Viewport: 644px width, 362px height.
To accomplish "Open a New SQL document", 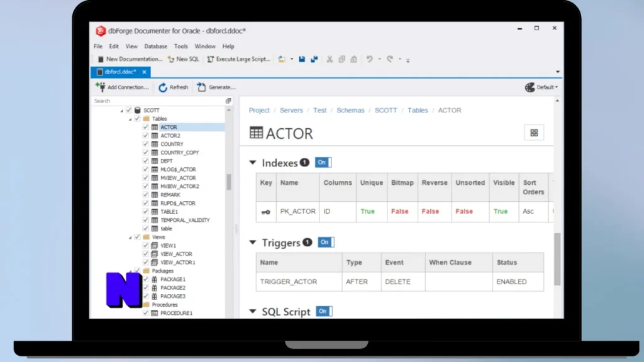I will [183, 59].
